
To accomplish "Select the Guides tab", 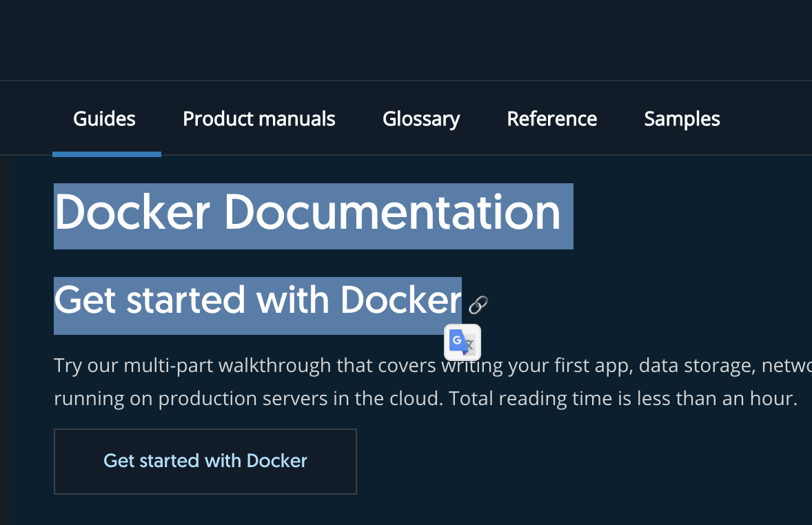I will [x=104, y=119].
